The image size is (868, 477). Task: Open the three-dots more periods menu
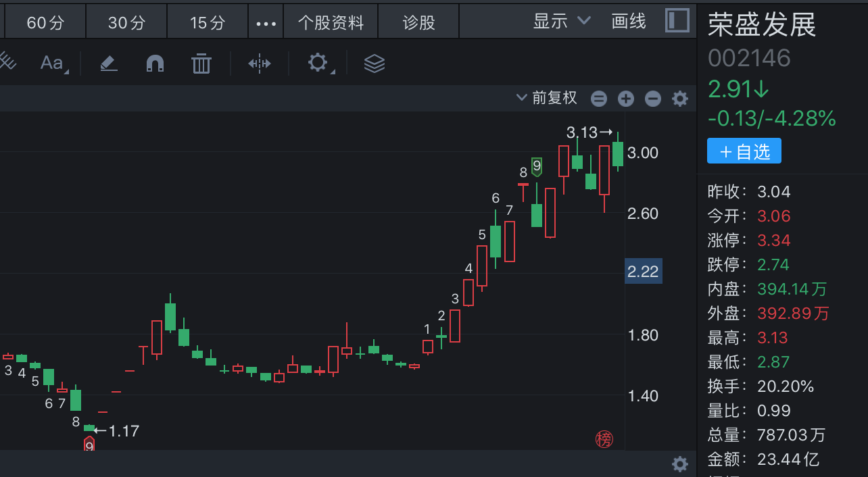(266, 23)
